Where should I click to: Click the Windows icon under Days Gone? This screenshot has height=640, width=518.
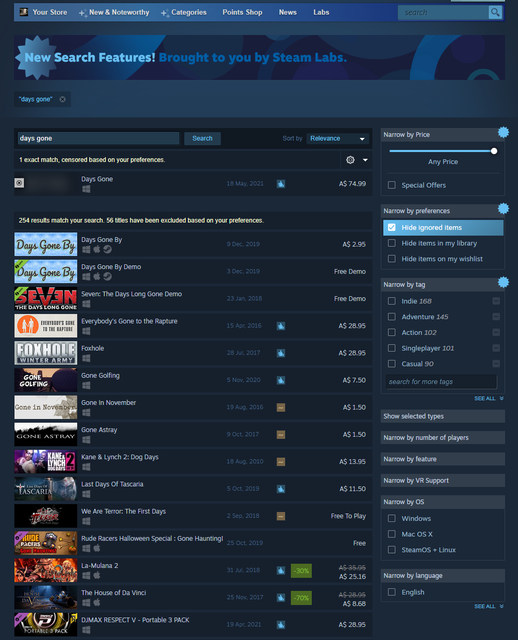point(86,189)
